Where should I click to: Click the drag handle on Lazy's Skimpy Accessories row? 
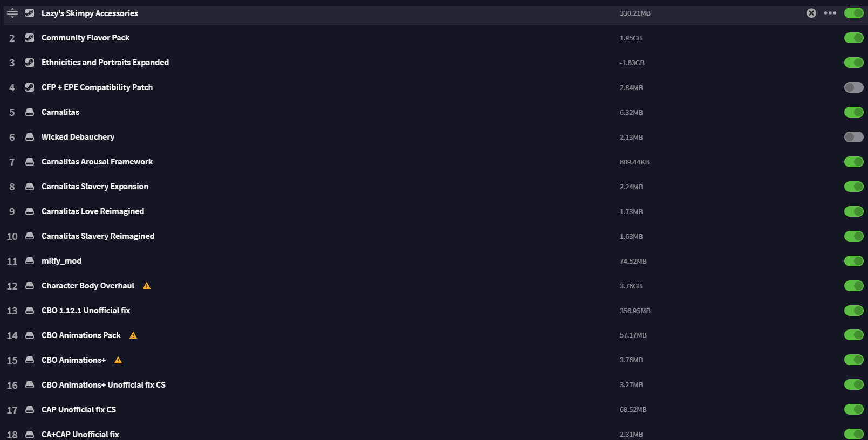[x=12, y=13]
